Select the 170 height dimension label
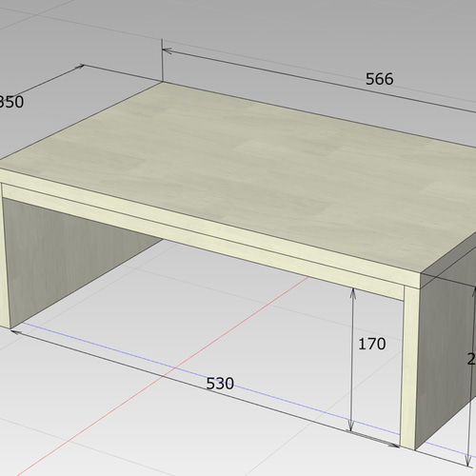476x476 pixels. (372, 344)
